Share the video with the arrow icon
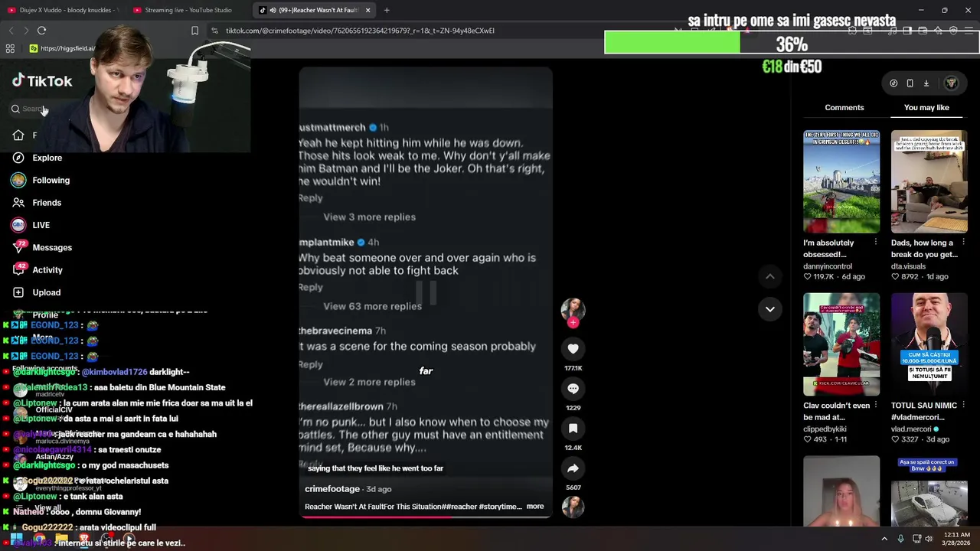 pos(573,468)
